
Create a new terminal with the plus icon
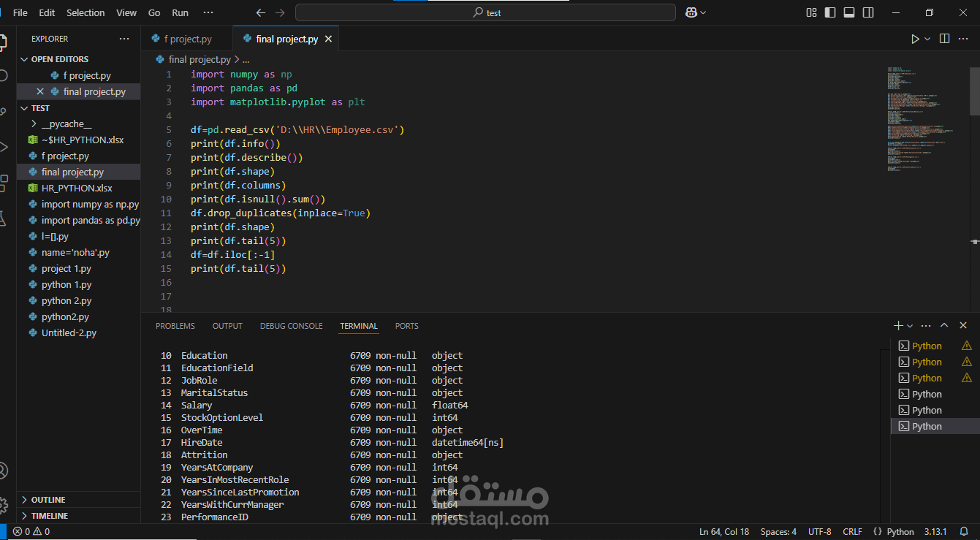click(x=898, y=325)
